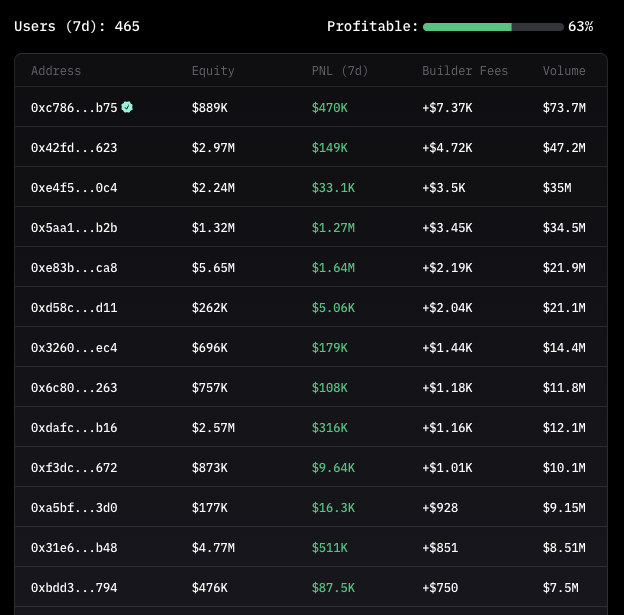Click volume value $12.1M
The image size is (624, 615).
pos(564,428)
